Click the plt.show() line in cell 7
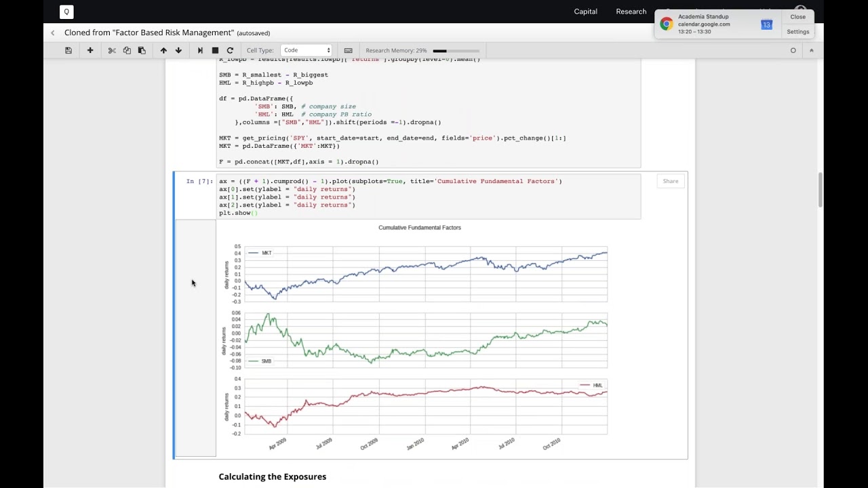868x488 pixels. pyautogui.click(x=238, y=213)
